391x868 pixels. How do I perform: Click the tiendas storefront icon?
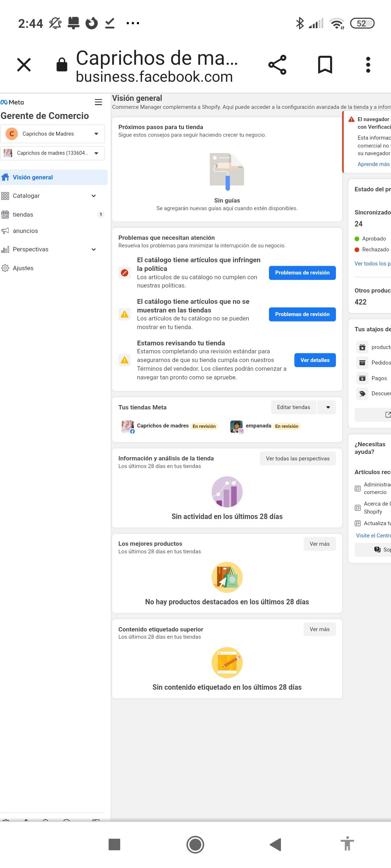[5, 214]
